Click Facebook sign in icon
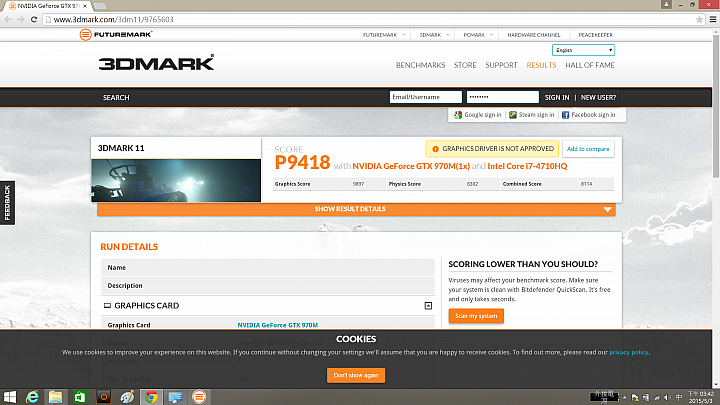 pyautogui.click(x=565, y=115)
